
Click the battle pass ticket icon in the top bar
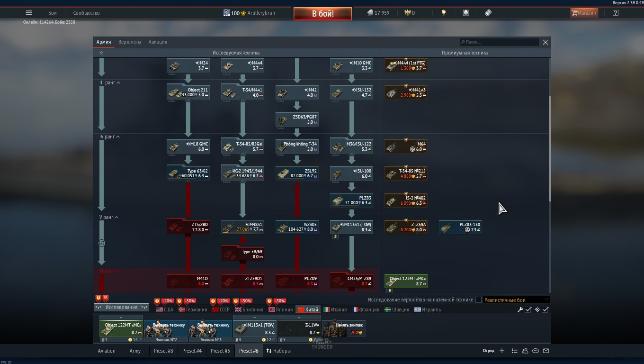coord(488,13)
